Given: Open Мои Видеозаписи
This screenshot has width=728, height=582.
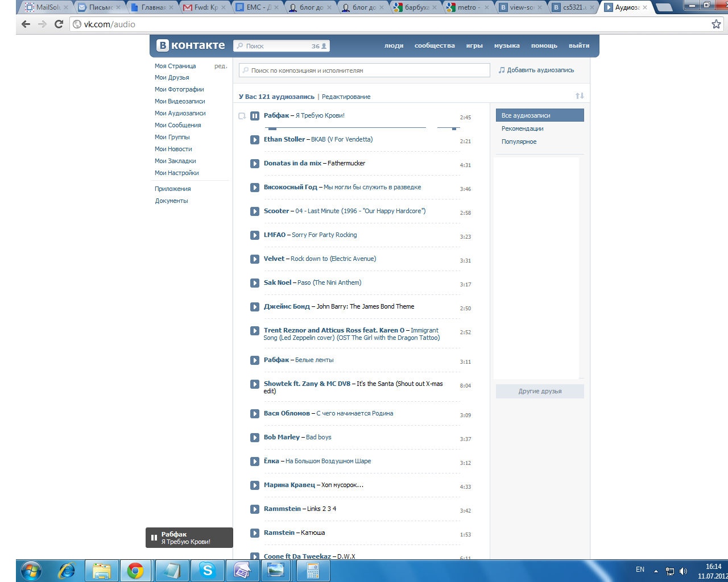Looking at the screenshot, I should [180, 101].
